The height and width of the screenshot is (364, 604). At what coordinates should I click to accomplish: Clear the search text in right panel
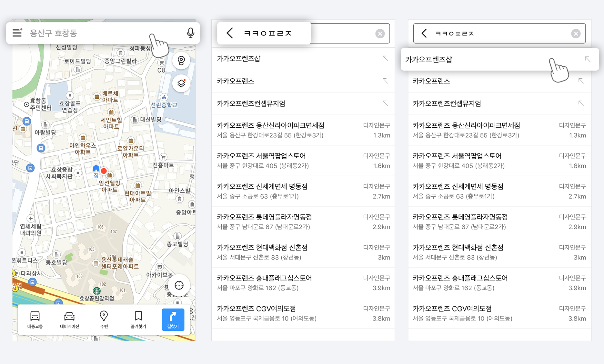(x=576, y=34)
